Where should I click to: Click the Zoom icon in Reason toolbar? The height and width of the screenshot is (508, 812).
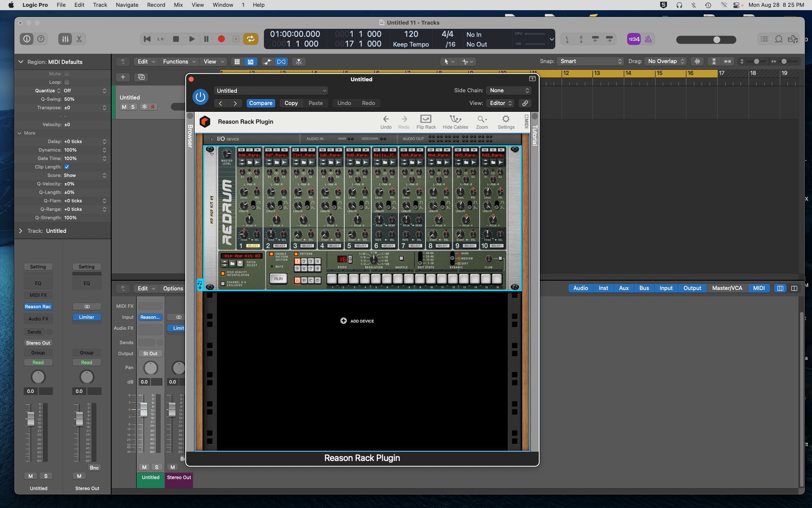(x=482, y=121)
